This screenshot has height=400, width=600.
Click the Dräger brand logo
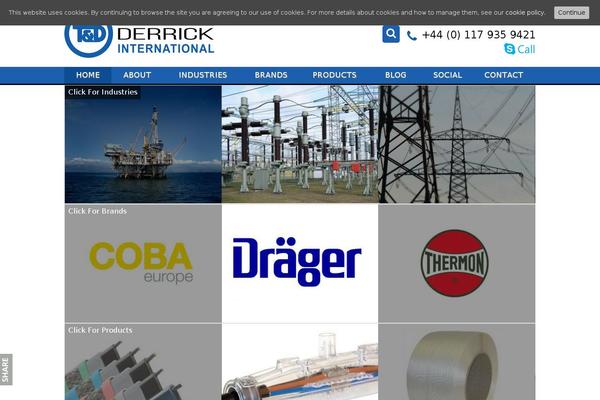(x=297, y=262)
